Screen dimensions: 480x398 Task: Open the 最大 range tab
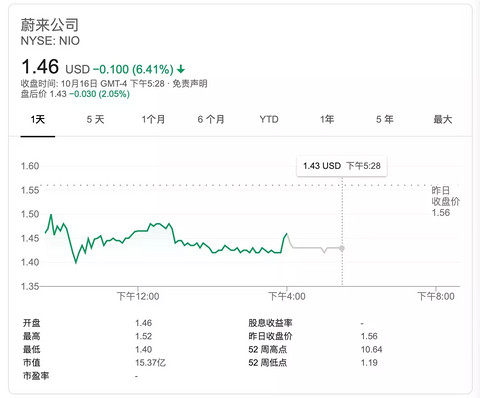[x=443, y=119]
